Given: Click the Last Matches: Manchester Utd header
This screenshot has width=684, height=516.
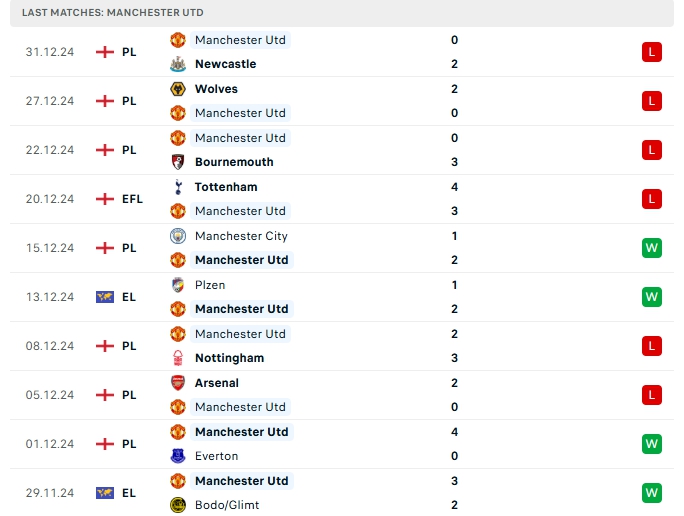Looking at the screenshot, I should coord(105,12).
